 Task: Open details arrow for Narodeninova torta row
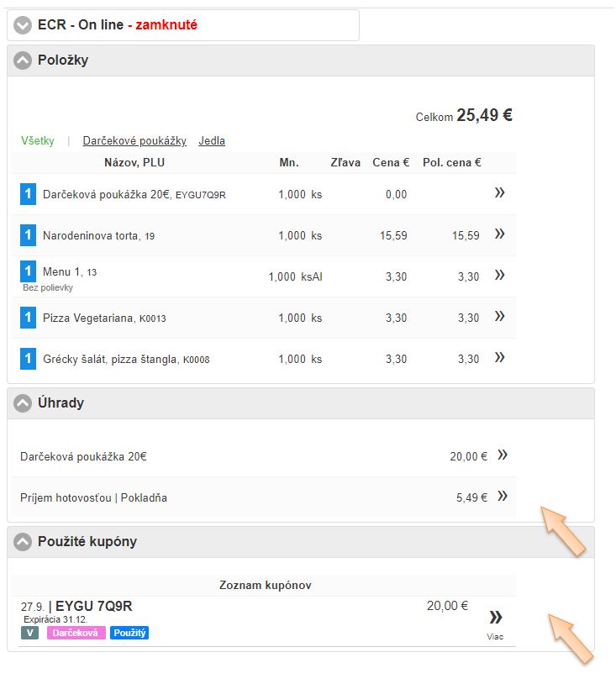click(x=500, y=234)
